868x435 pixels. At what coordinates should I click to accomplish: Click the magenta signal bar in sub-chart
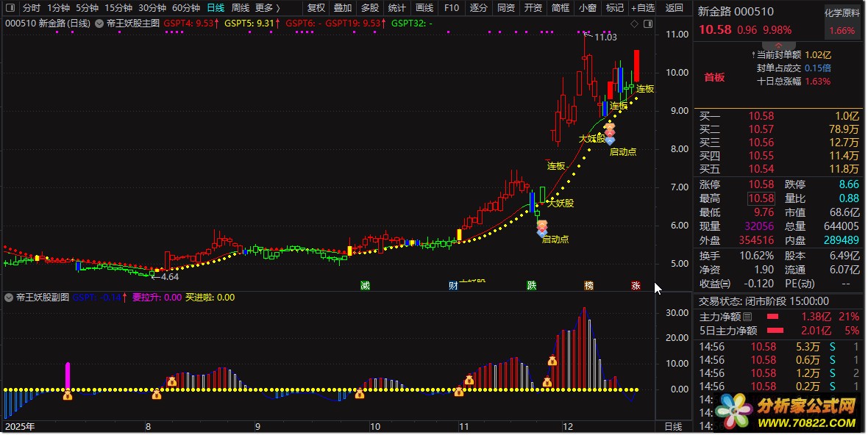pos(68,376)
